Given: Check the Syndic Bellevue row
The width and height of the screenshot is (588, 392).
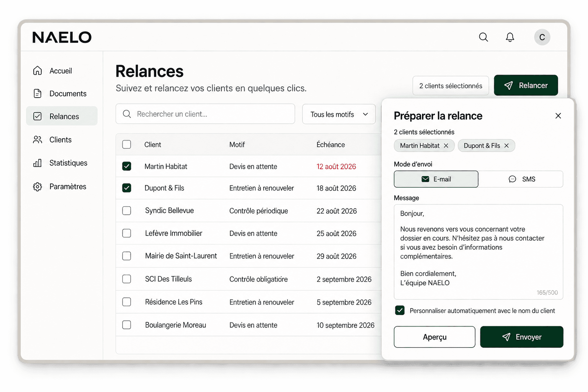Looking at the screenshot, I should pos(127,211).
